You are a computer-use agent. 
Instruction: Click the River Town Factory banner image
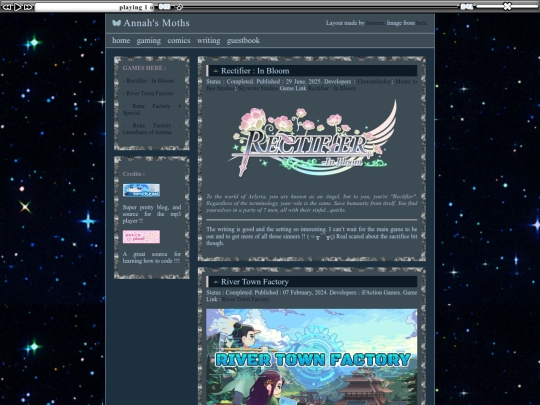coord(311,357)
